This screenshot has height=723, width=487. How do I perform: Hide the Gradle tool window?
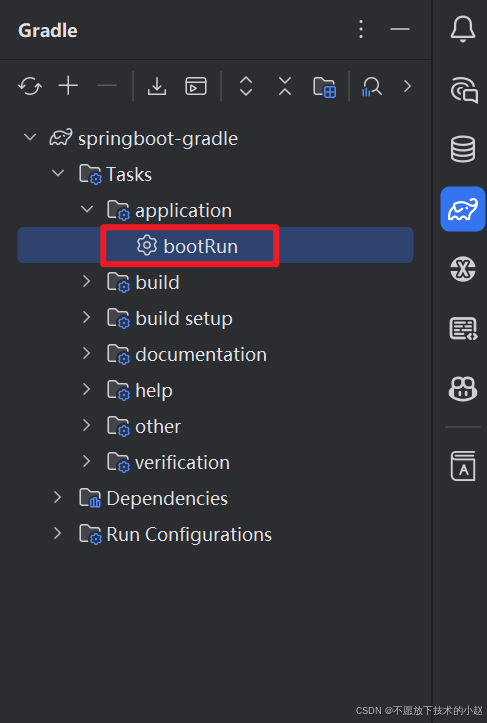[x=400, y=29]
